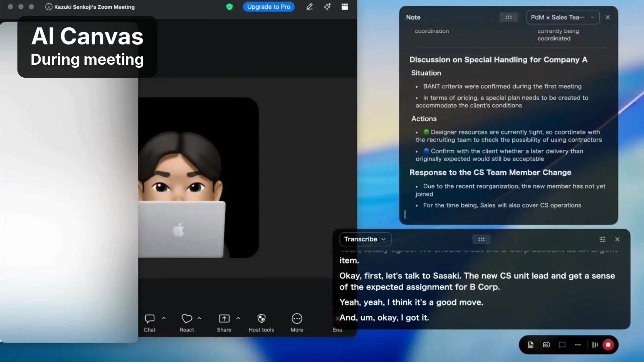644x362 pixels.
Task: Click the 'Actions' subheading in the note
Action: (x=424, y=119)
